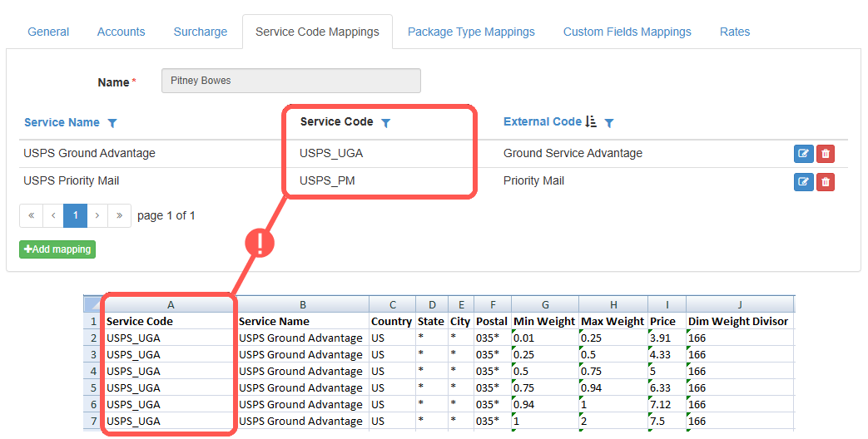Viewport: 868px width, 439px height.
Task: Select spreadsheet column J header
Action: click(x=740, y=304)
